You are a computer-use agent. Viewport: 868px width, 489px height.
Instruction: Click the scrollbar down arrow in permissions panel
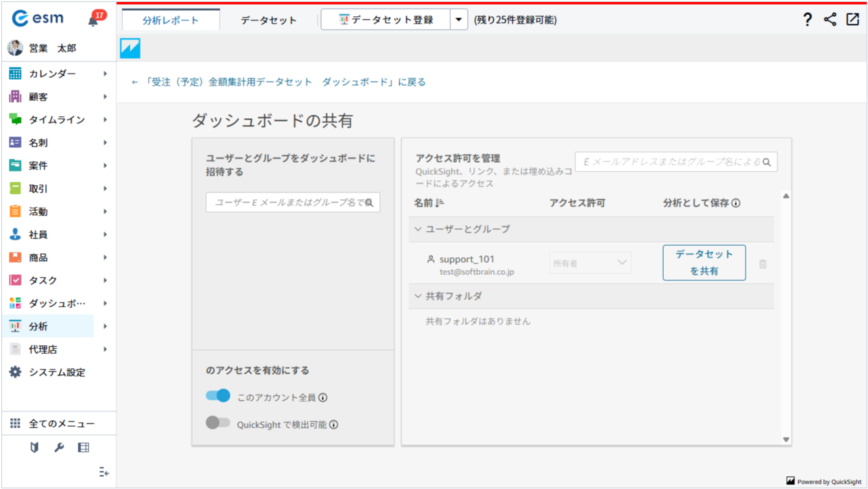pyautogui.click(x=786, y=440)
